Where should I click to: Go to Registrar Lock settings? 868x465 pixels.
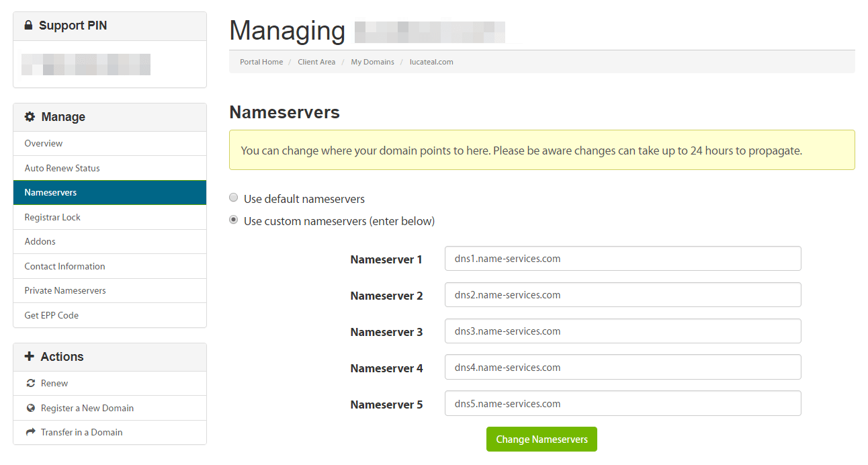(x=52, y=217)
